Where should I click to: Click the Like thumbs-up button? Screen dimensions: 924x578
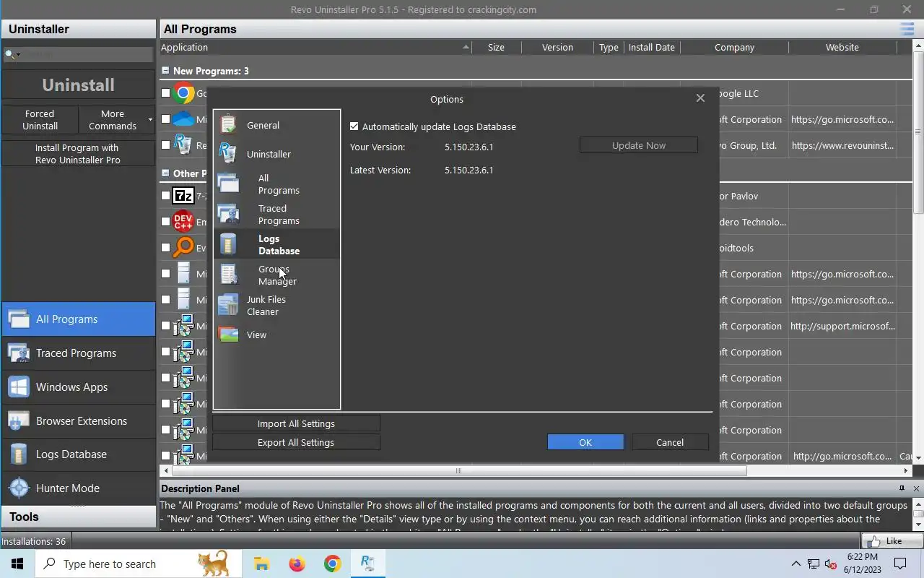[892, 540]
